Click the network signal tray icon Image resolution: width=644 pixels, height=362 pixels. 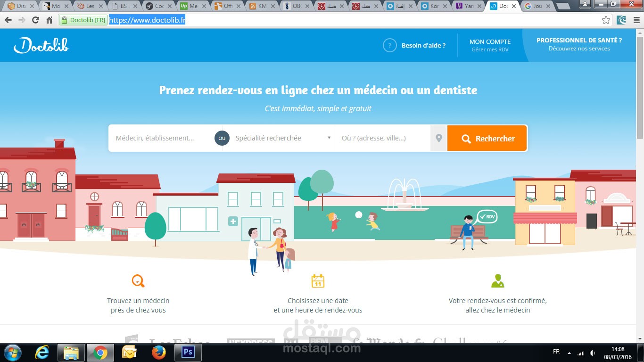point(581,353)
